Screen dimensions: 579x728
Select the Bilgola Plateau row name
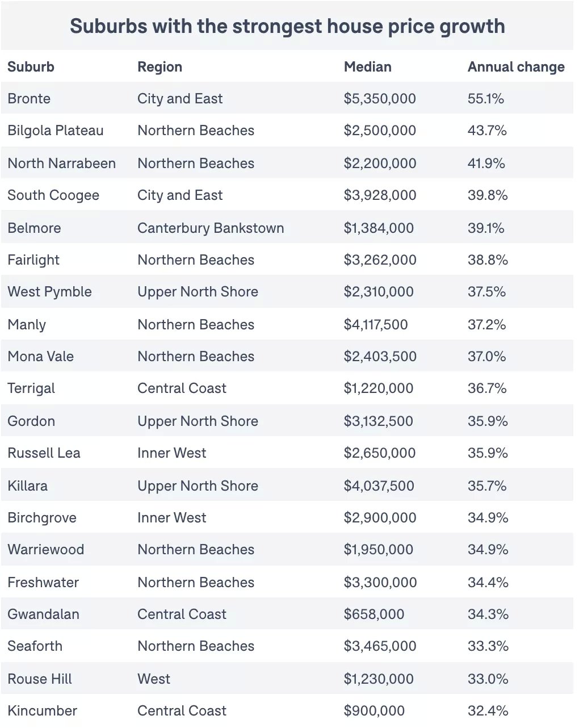point(56,131)
